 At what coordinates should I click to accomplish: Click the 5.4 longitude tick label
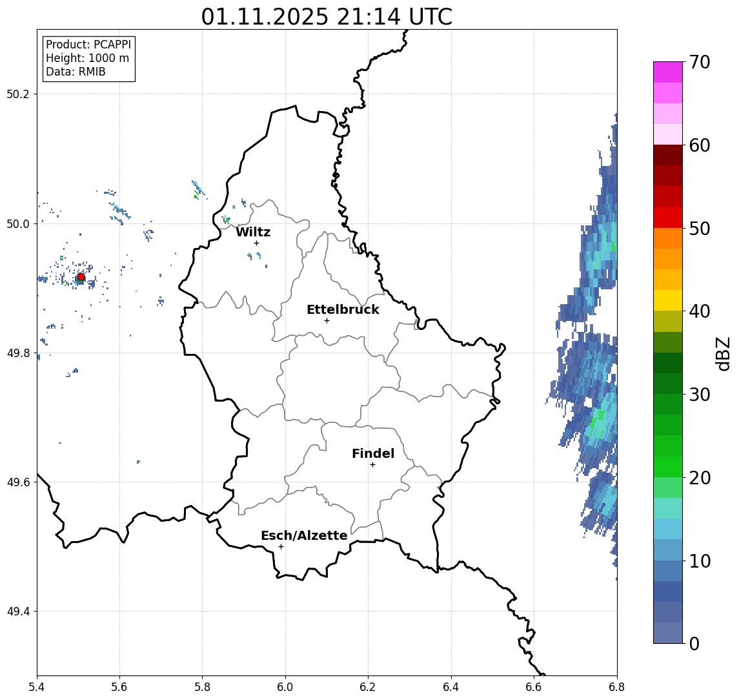tap(37, 687)
